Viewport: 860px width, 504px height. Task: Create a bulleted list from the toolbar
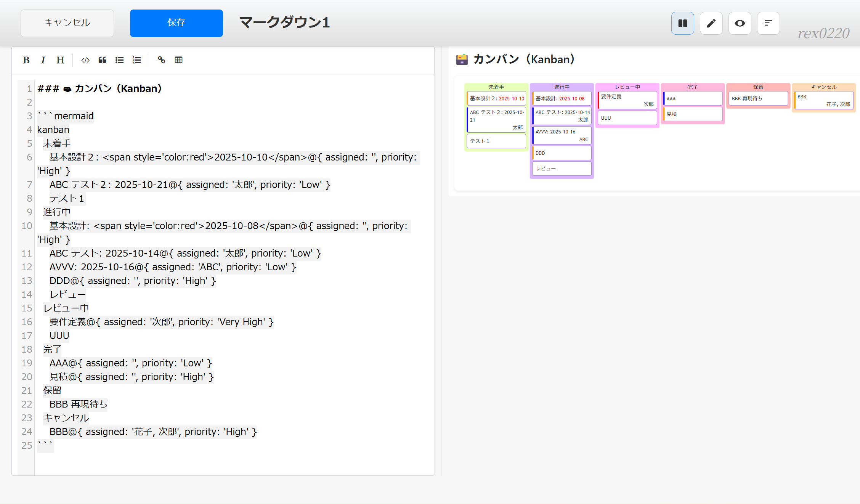(119, 60)
